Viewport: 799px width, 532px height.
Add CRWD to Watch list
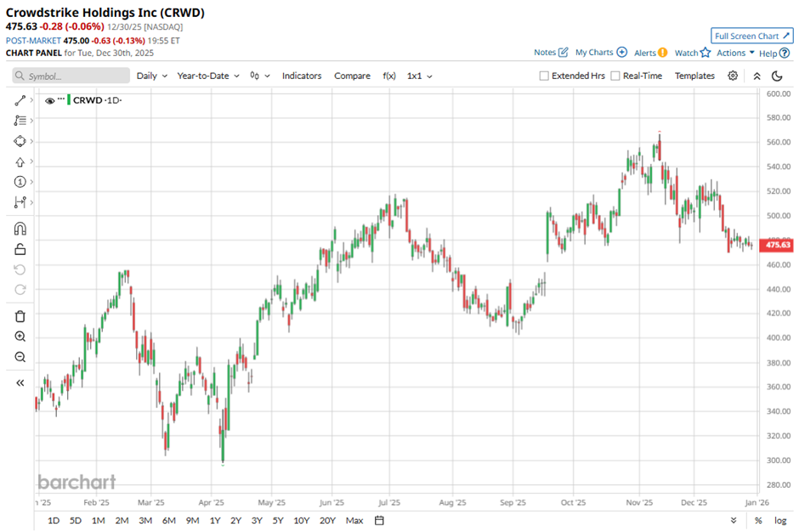(693, 53)
